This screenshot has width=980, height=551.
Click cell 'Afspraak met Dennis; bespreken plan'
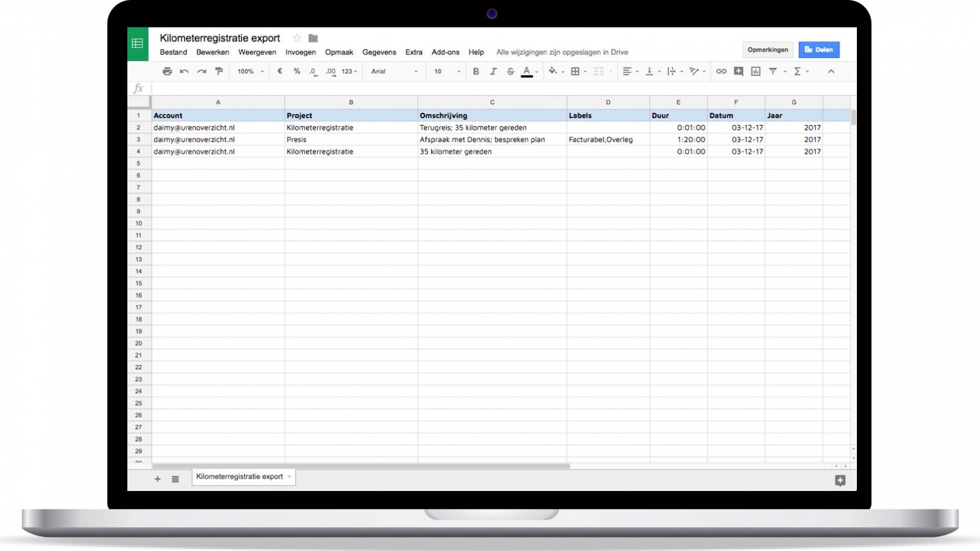pos(492,140)
